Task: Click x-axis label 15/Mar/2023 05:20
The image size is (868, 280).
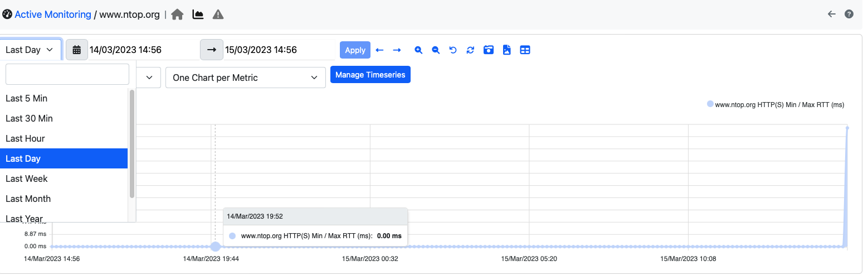Action: (529, 259)
